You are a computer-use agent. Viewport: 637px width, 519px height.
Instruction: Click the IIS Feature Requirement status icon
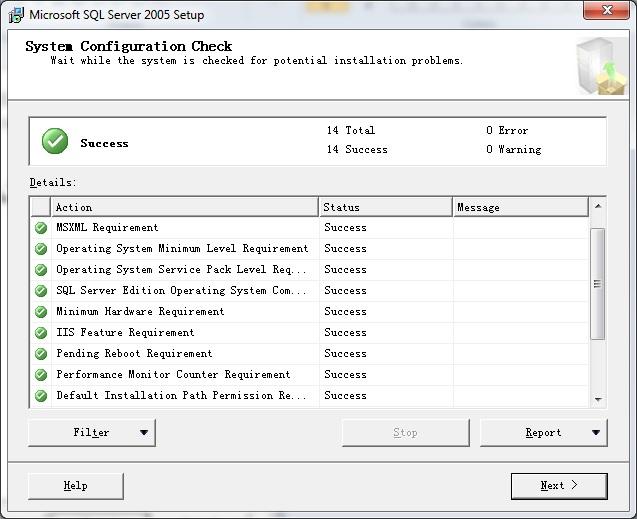point(41,333)
